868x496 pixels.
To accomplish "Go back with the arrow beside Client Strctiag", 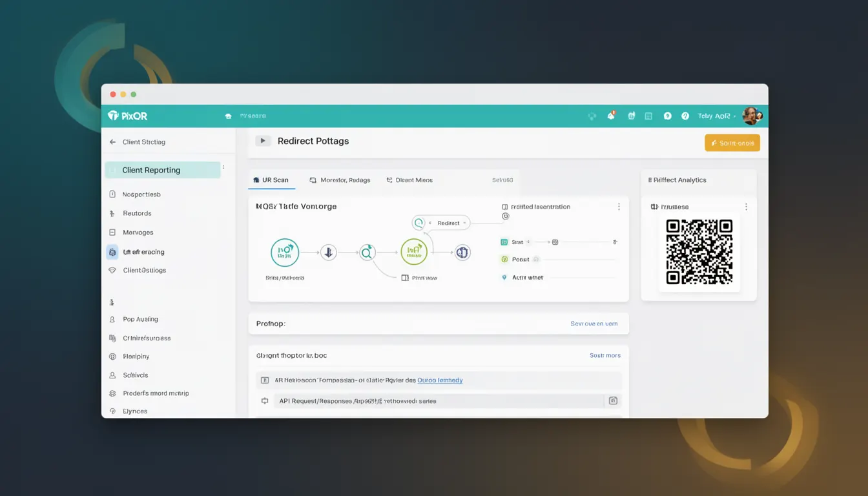I will coord(112,142).
